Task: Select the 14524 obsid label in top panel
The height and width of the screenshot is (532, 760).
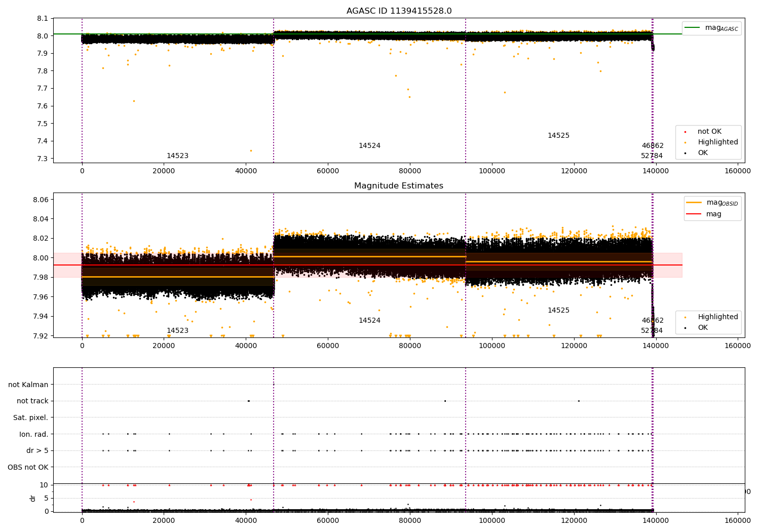Action: [369, 146]
